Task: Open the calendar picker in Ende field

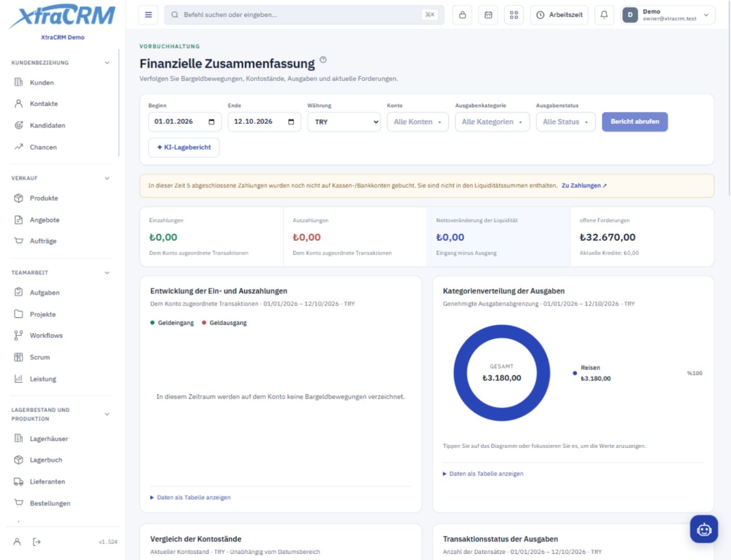Action: [x=291, y=122]
